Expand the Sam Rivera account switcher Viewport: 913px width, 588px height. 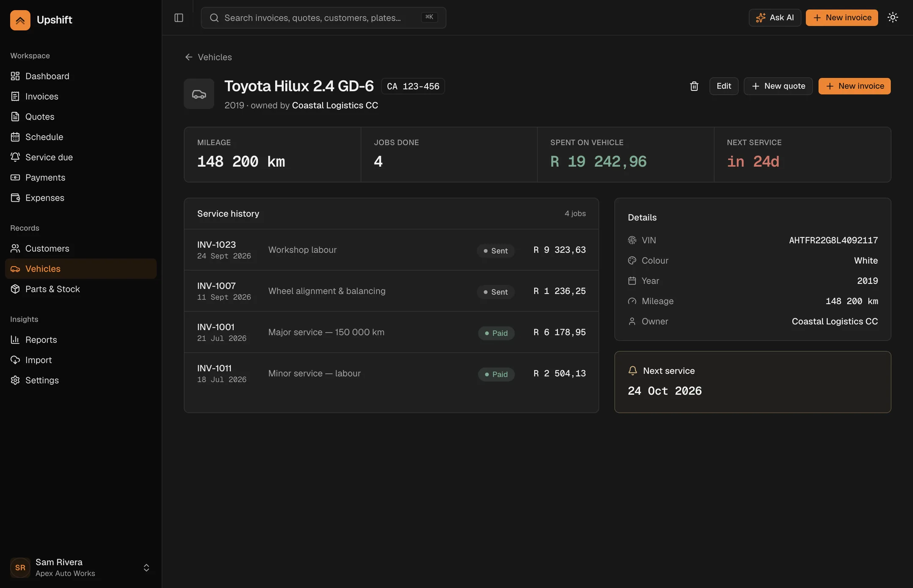pos(81,568)
